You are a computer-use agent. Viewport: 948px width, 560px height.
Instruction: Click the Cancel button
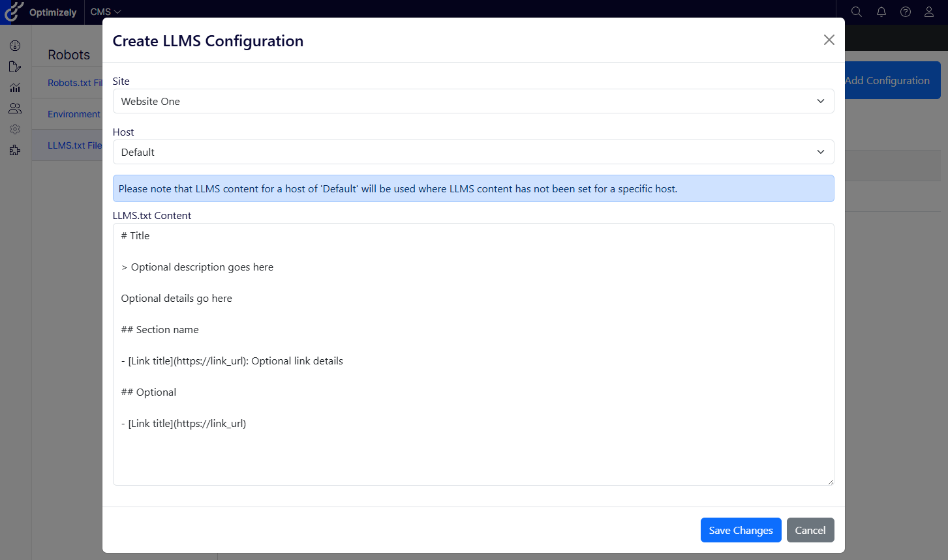click(810, 530)
